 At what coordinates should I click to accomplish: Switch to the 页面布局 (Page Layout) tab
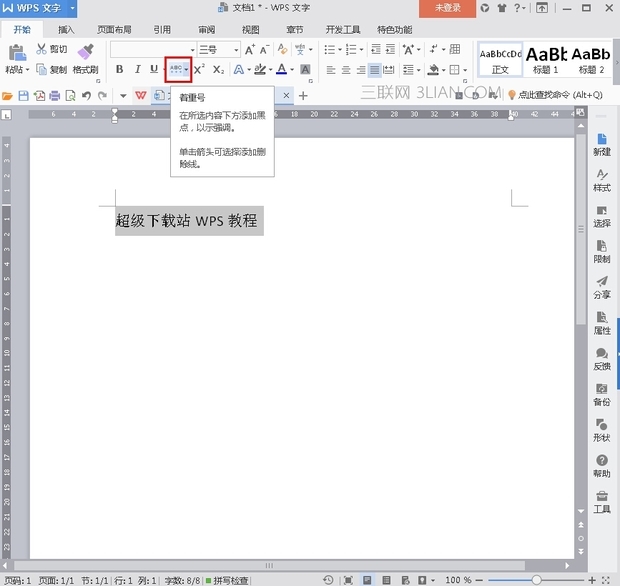[x=114, y=30]
